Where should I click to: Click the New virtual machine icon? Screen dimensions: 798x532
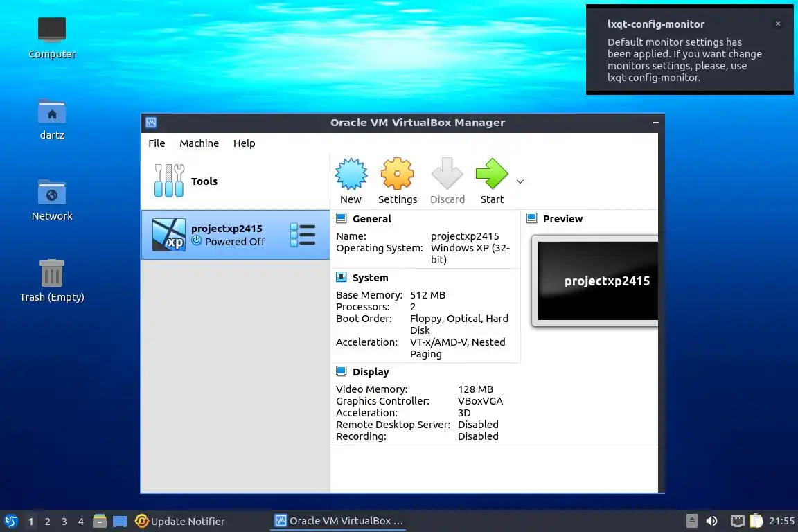click(x=351, y=174)
